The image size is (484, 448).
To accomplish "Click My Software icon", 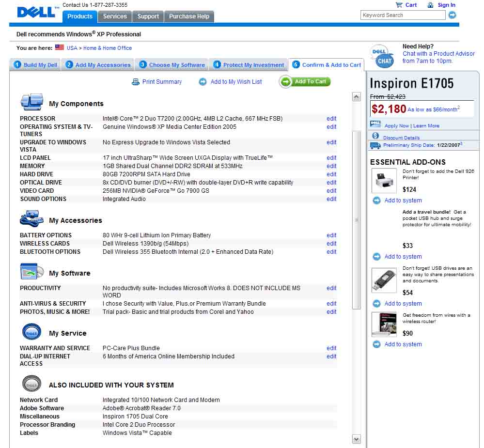I will click(x=32, y=272).
